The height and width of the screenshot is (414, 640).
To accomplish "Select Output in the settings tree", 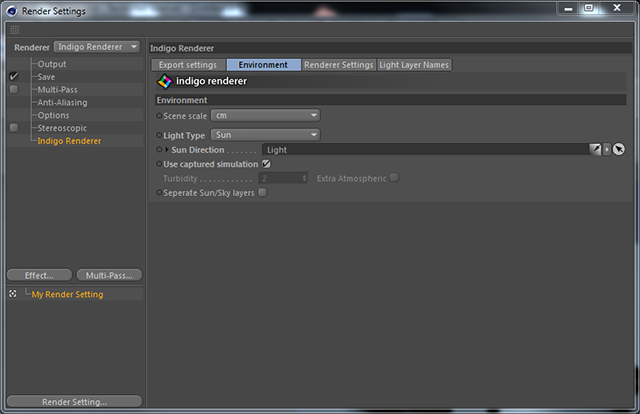I will click(52, 64).
